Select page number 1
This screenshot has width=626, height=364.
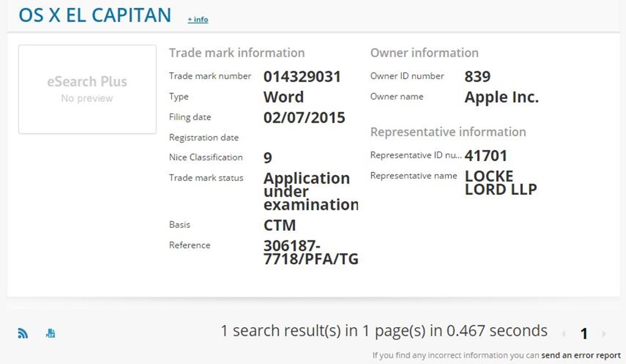[584, 334]
